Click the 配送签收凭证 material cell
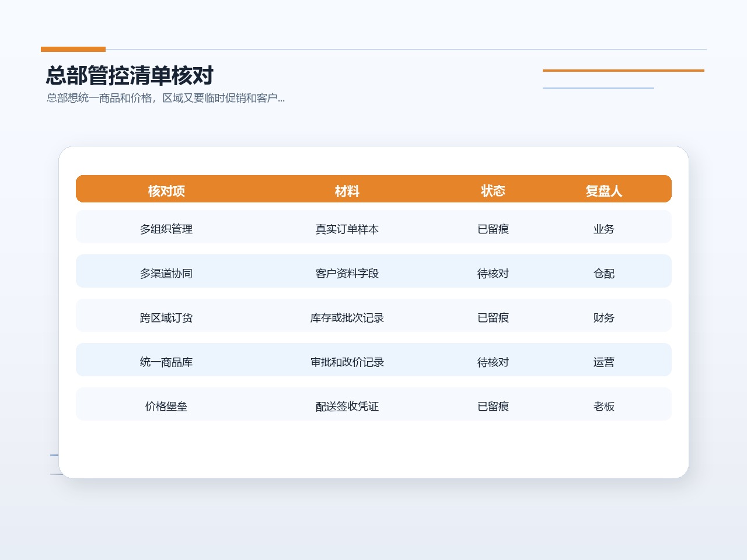The image size is (747, 560). tap(347, 407)
